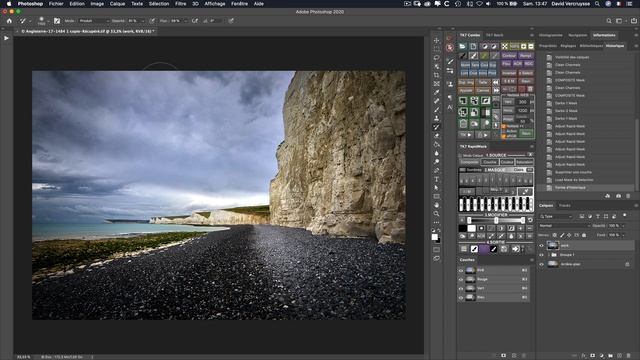
Task: Create new adjustment layer icon in Calques panel
Action: 602,356
